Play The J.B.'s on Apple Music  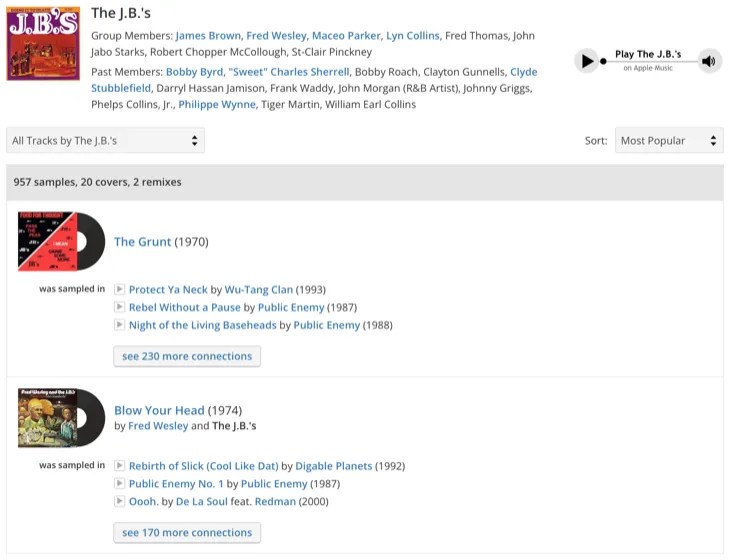pos(586,61)
